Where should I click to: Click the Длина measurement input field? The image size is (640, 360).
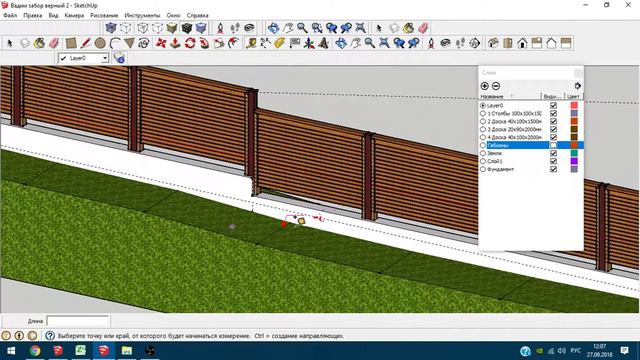pyautogui.click(x=78, y=321)
